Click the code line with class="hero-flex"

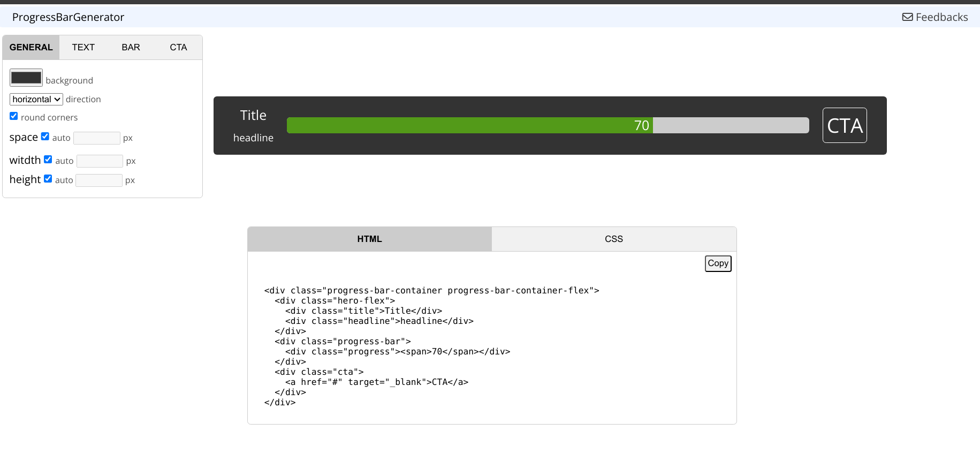[x=335, y=301]
